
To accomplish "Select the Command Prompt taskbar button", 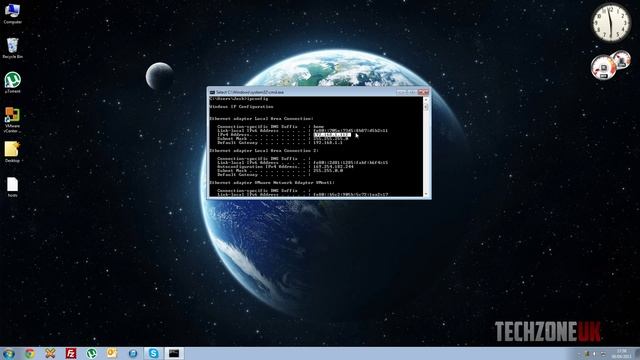I will (x=174, y=353).
